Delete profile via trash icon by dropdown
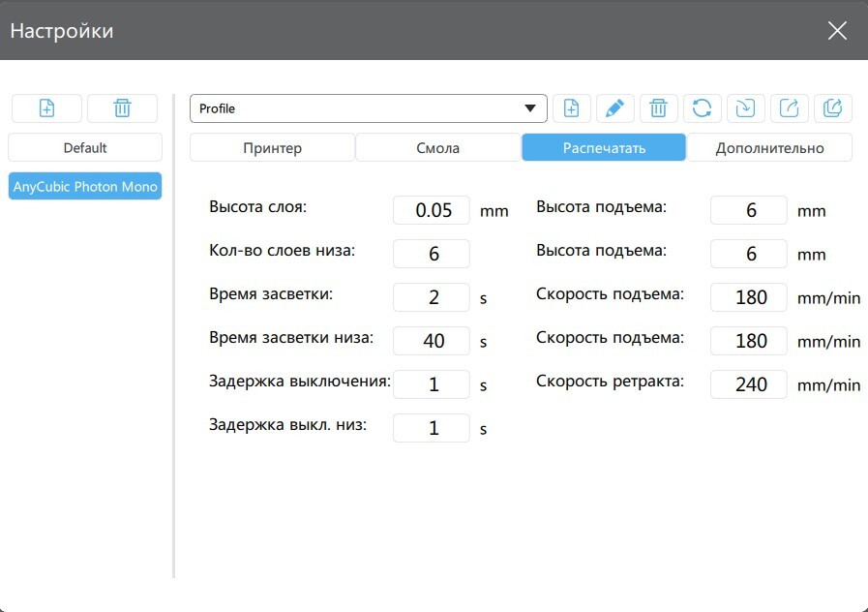Viewport: 868px width, 612px height. [658, 108]
